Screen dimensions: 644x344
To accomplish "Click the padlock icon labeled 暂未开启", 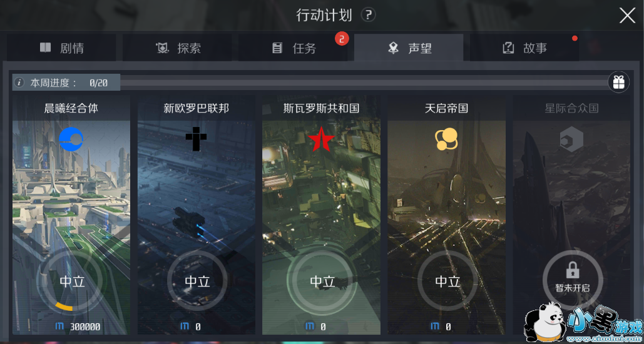I will click(573, 271).
